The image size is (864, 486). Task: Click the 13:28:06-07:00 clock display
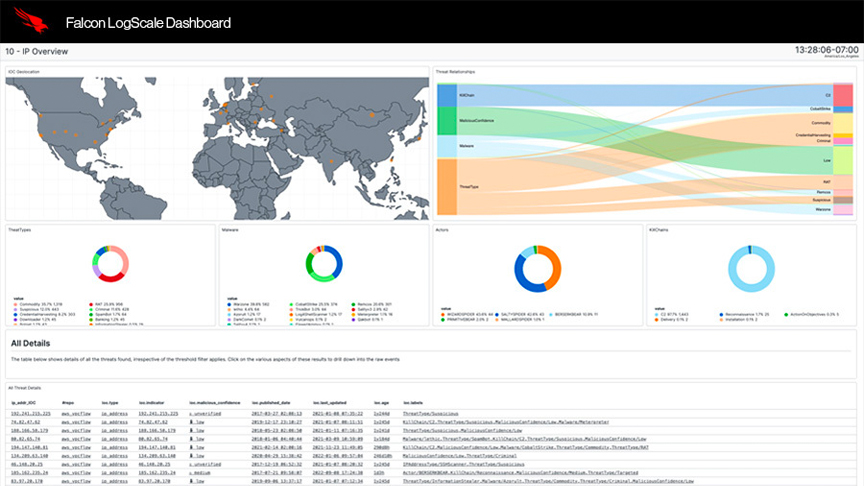point(826,50)
